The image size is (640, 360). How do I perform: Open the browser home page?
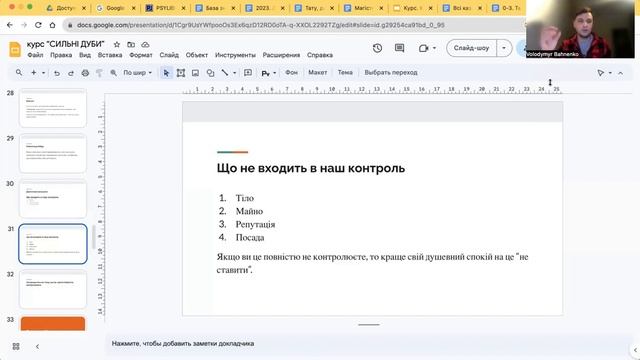click(x=52, y=25)
